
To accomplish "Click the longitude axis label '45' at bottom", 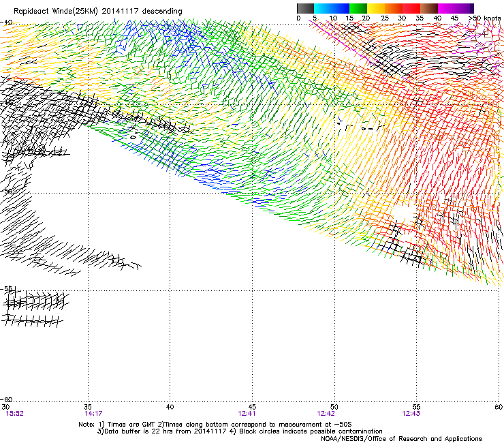I will click(x=252, y=407).
